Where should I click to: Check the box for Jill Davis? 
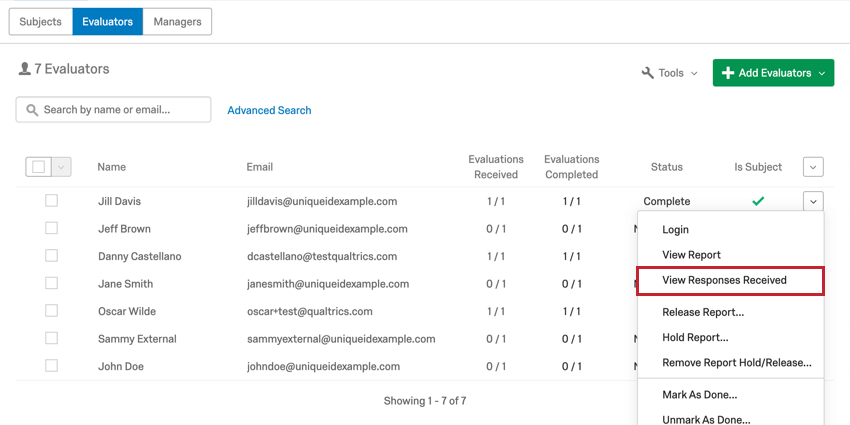[x=51, y=201]
